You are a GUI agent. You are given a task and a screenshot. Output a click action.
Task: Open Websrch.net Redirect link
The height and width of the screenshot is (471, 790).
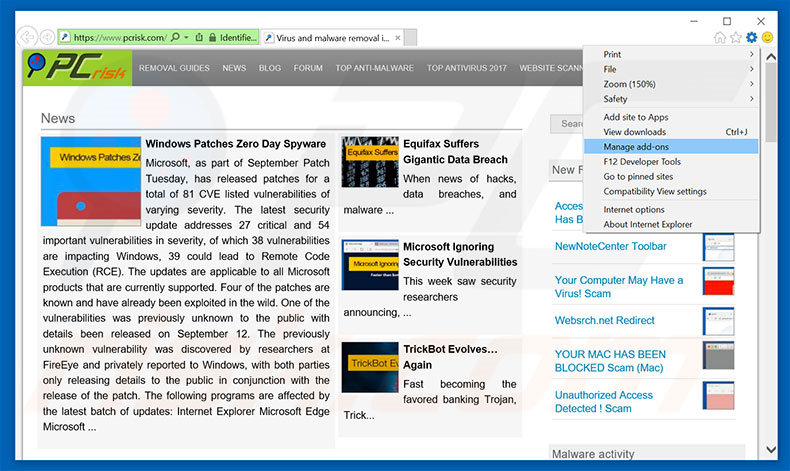click(605, 320)
